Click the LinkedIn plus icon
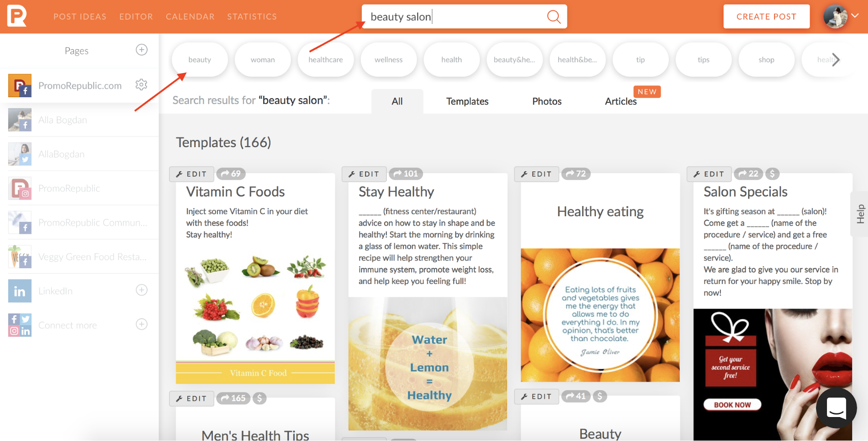The height and width of the screenshot is (441, 868). (x=142, y=290)
